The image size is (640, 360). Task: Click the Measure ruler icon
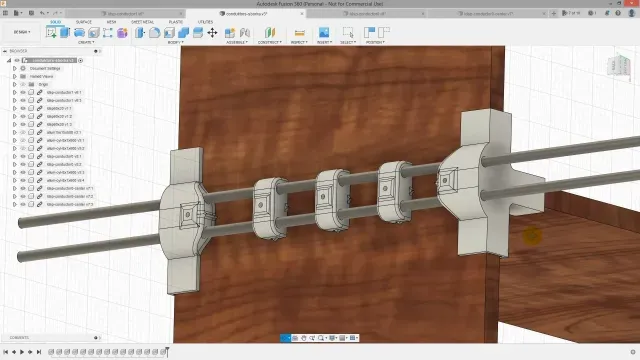click(x=300, y=33)
